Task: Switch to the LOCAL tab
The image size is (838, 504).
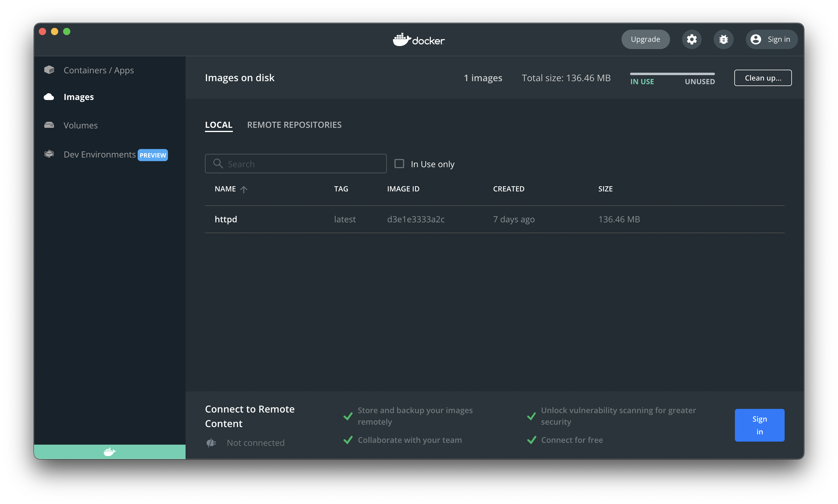Action: coord(219,125)
